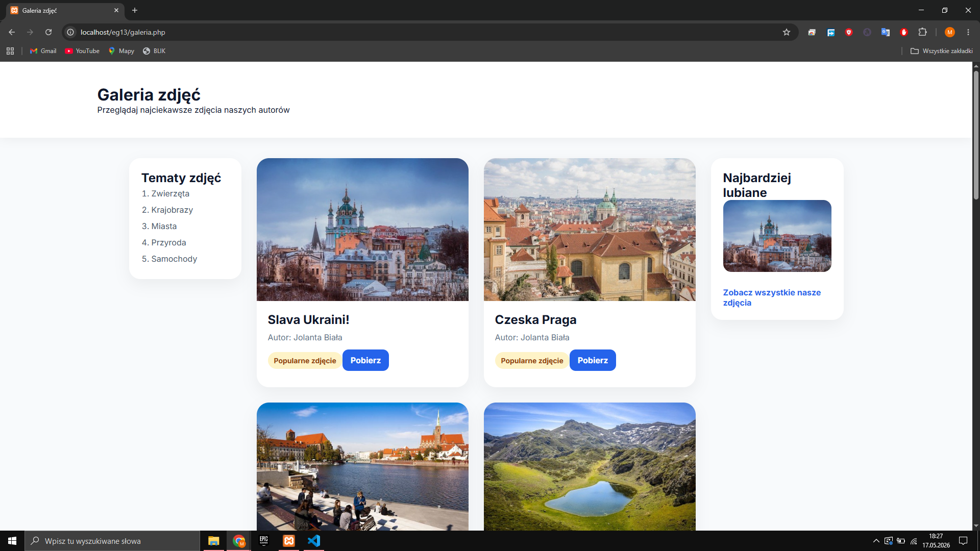The image size is (980, 551).
Task: Open the notification center icon
Action: [x=963, y=541]
